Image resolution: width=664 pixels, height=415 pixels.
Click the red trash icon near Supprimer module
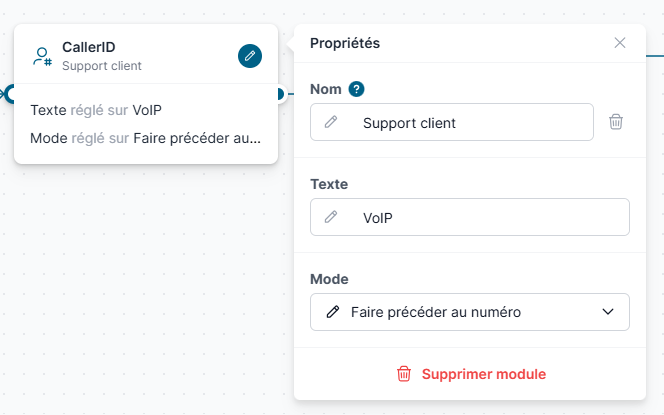[404, 374]
